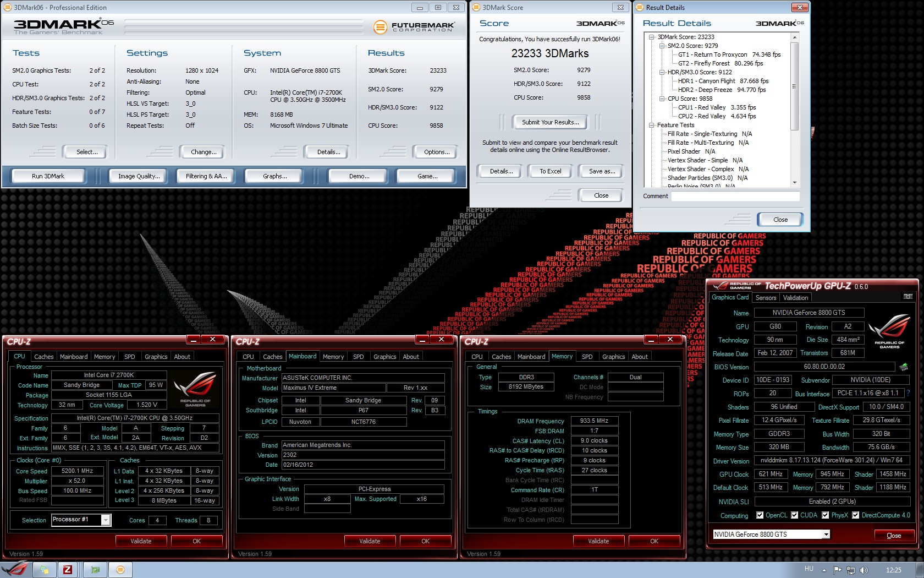Click Validate in the left CPU-Z window
The image size is (924, 578).
141,541
